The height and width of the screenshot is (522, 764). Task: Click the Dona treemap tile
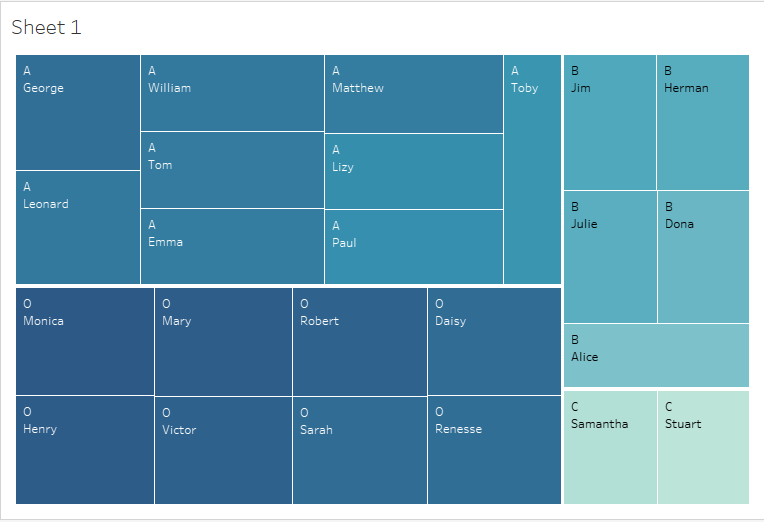703,256
